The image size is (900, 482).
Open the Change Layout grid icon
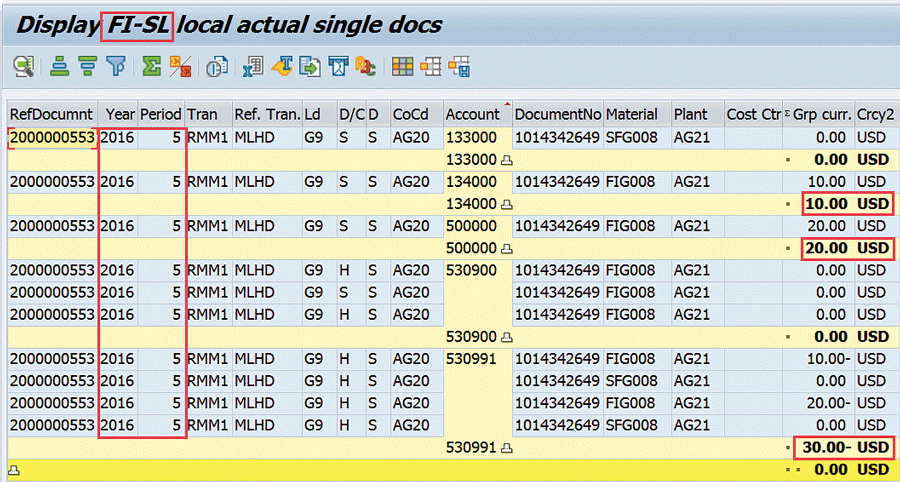point(402,67)
